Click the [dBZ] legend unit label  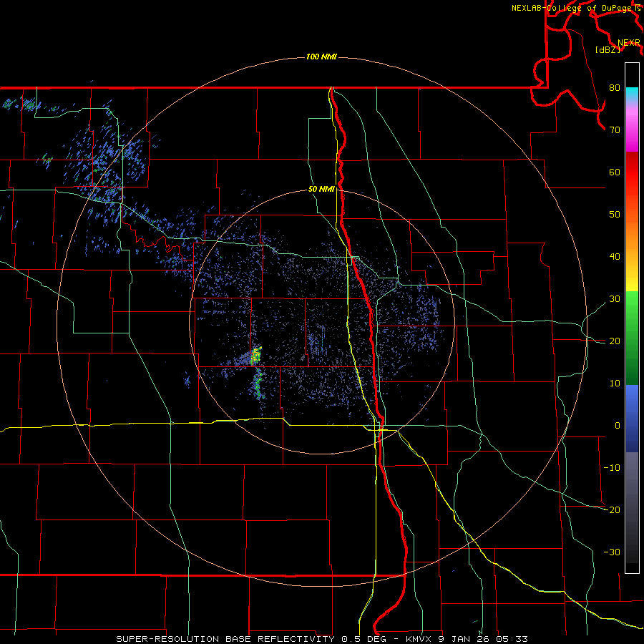[608, 50]
